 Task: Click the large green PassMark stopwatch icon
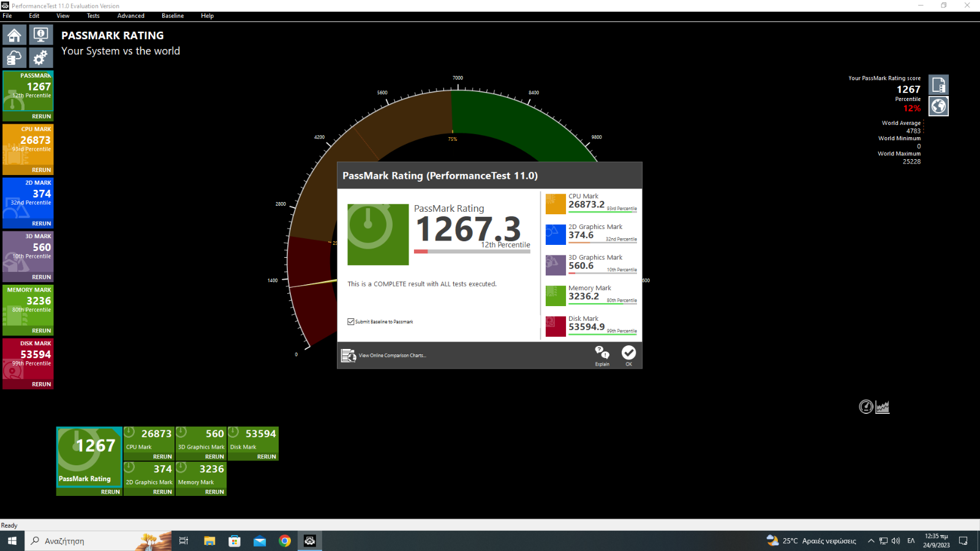(378, 234)
